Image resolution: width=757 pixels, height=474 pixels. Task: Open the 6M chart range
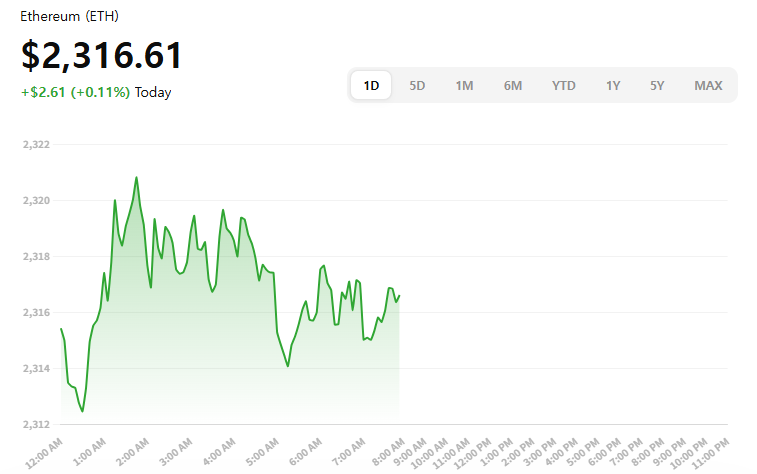coord(513,85)
